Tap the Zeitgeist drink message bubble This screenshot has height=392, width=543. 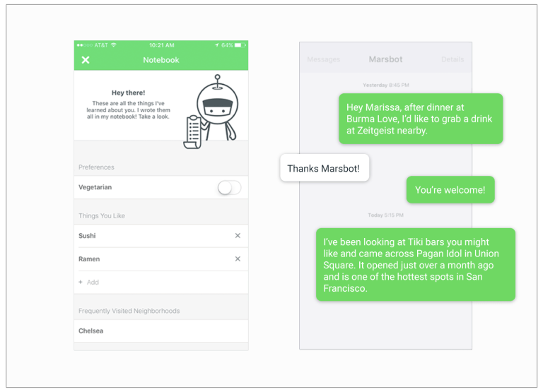tap(420, 119)
